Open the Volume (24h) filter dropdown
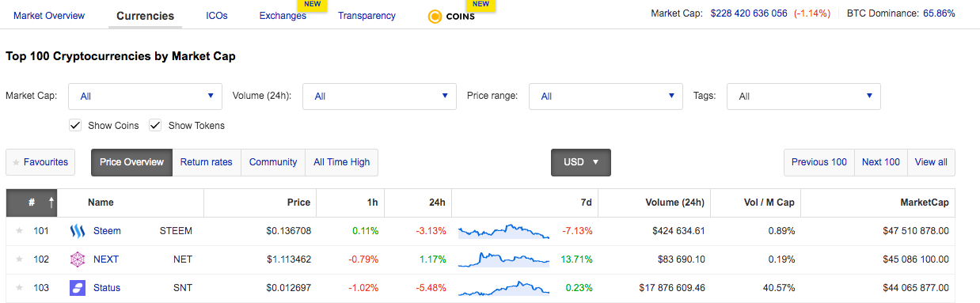 tap(380, 97)
